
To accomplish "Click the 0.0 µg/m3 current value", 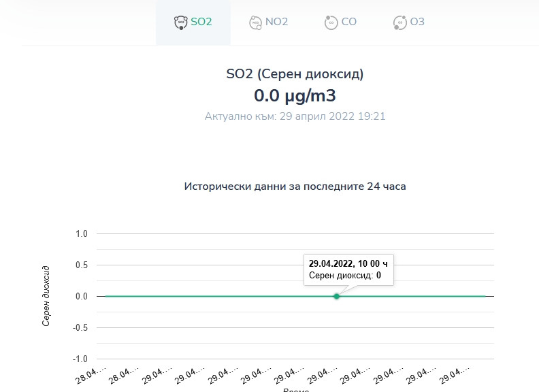I will [x=295, y=95].
